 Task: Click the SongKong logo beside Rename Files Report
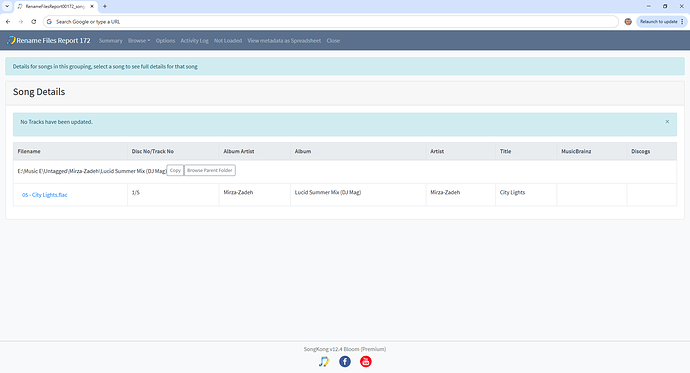tap(11, 40)
